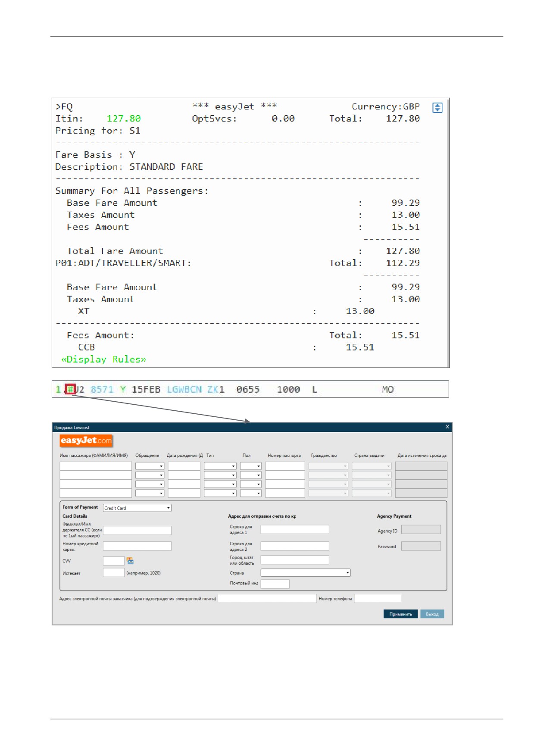534x756 pixels.
Task: Click the customer email address field
Action: (267, 598)
